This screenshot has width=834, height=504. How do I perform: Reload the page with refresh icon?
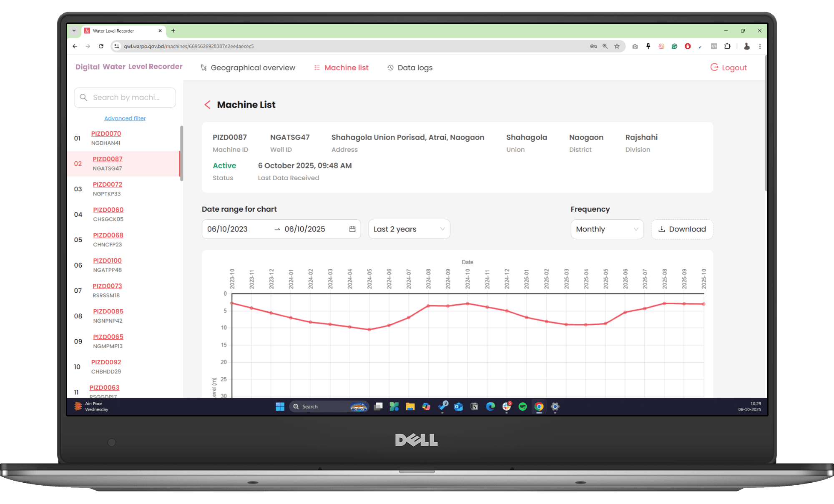tap(101, 46)
